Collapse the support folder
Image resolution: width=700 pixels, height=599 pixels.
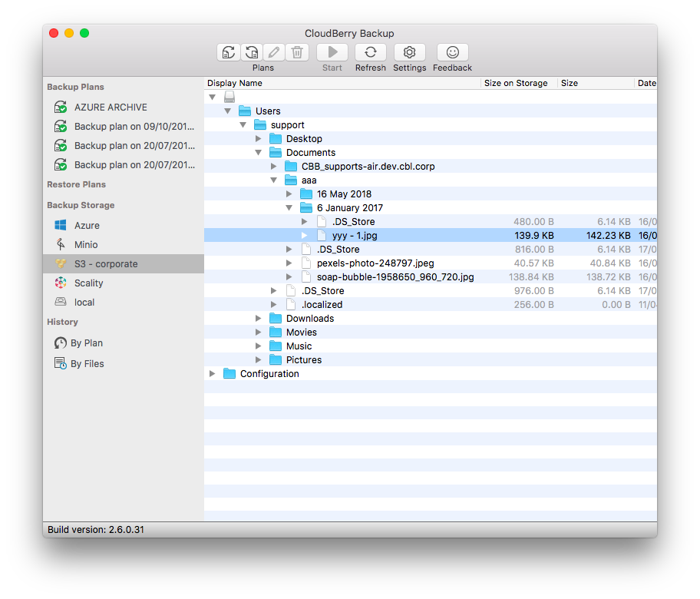tap(243, 124)
